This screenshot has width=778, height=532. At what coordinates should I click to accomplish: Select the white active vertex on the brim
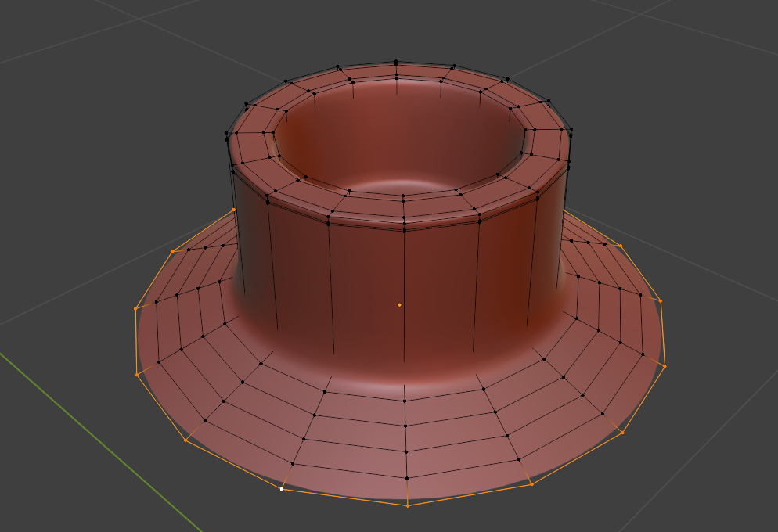pos(282,489)
